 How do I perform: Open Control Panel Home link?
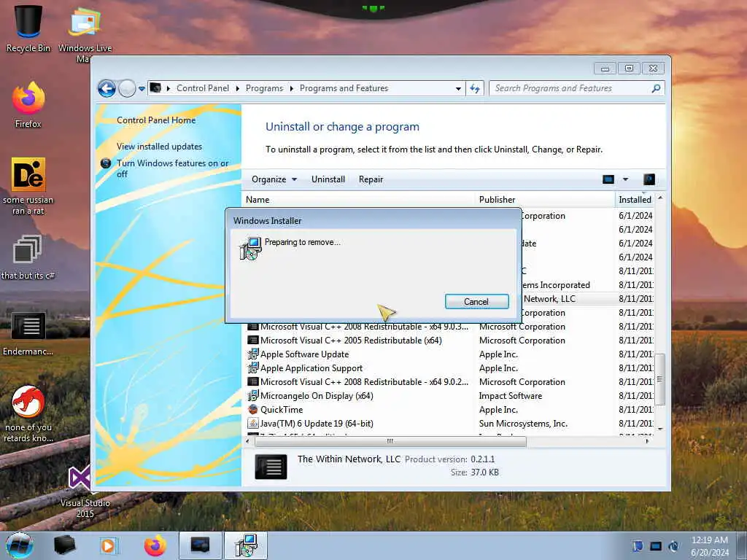(156, 120)
